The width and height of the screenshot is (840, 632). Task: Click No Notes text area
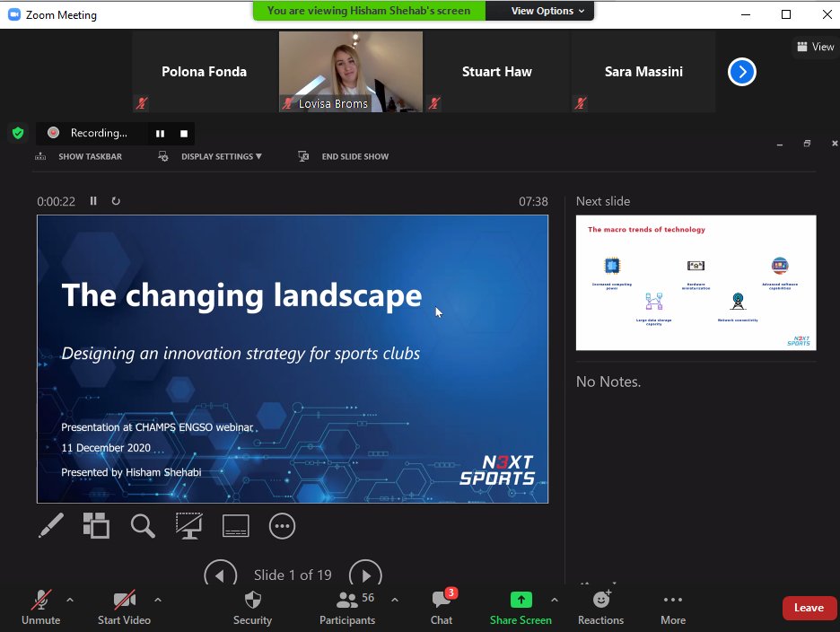coord(608,382)
